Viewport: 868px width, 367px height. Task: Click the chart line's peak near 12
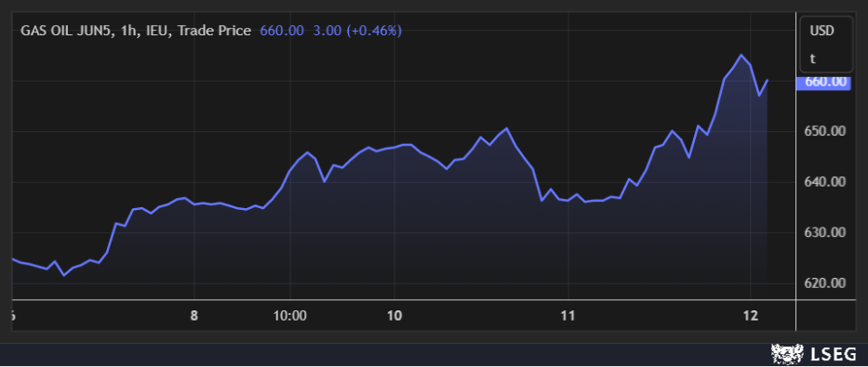pos(741,55)
